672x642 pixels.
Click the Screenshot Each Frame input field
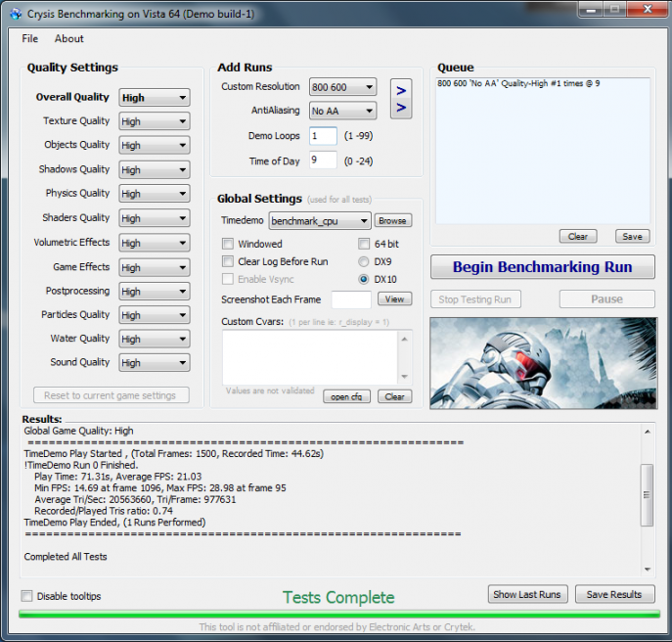(351, 299)
